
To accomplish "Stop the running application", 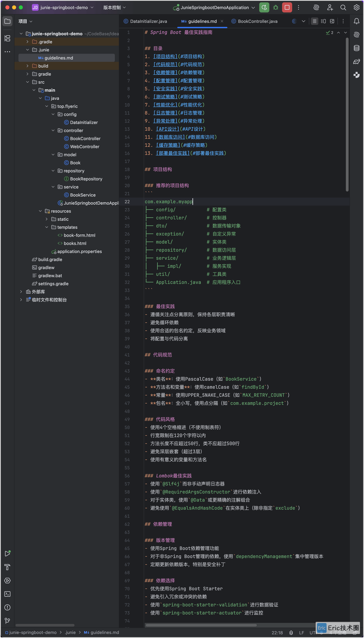I will pos(287,8).
